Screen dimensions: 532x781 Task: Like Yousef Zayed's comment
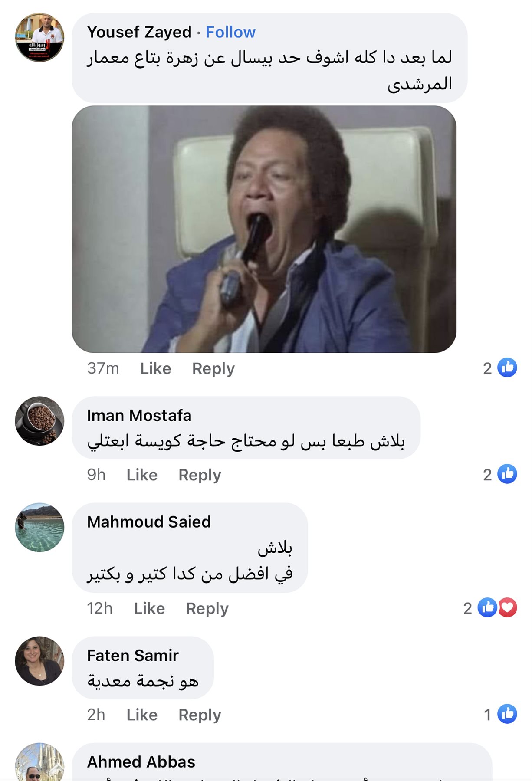(155, 368)
